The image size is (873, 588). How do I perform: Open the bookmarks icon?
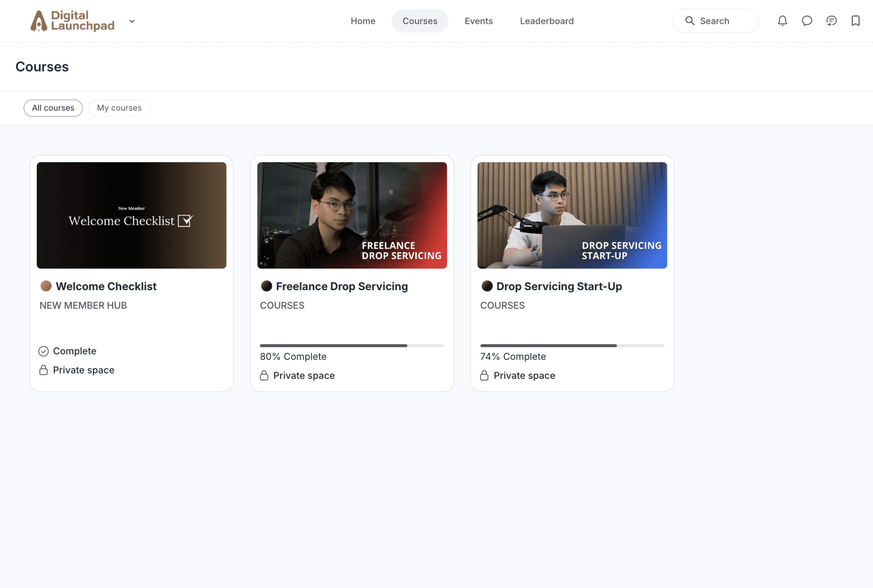856,21
